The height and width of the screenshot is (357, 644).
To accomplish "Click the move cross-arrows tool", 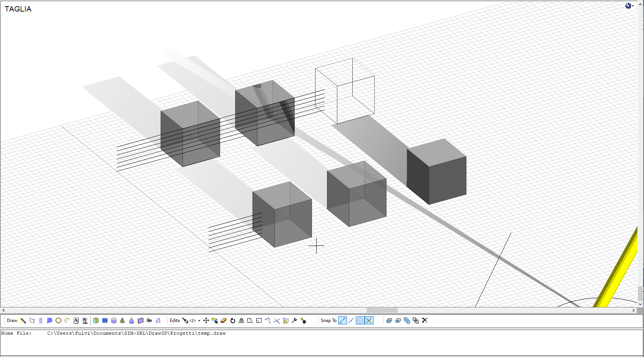I will click(x=206, y=320).
